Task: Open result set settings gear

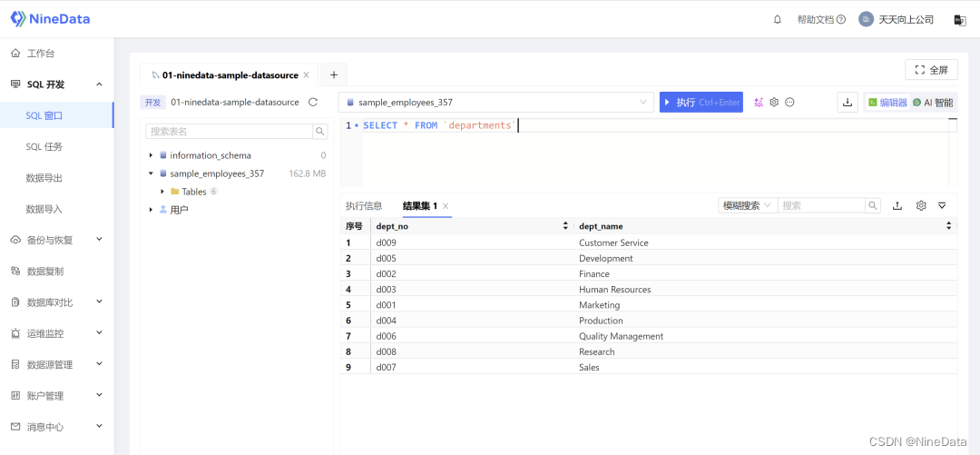Action: click(x=921, y=205)
